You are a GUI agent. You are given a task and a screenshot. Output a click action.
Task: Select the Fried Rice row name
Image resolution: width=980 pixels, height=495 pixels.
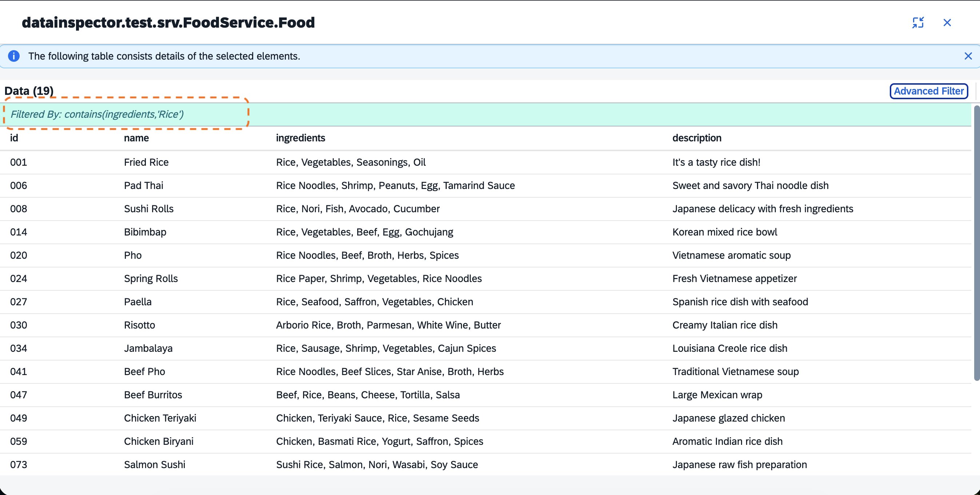146,162
